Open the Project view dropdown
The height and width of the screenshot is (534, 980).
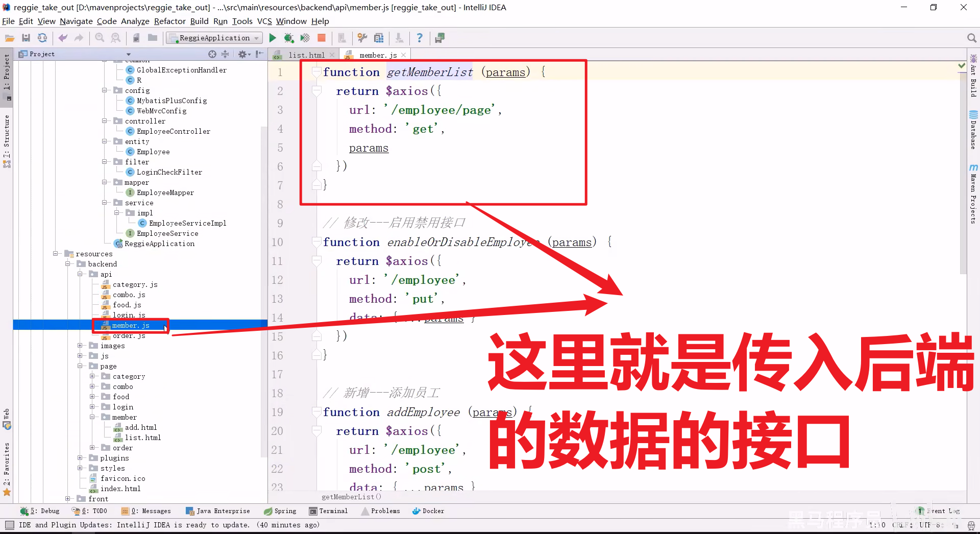click(129, 54)
